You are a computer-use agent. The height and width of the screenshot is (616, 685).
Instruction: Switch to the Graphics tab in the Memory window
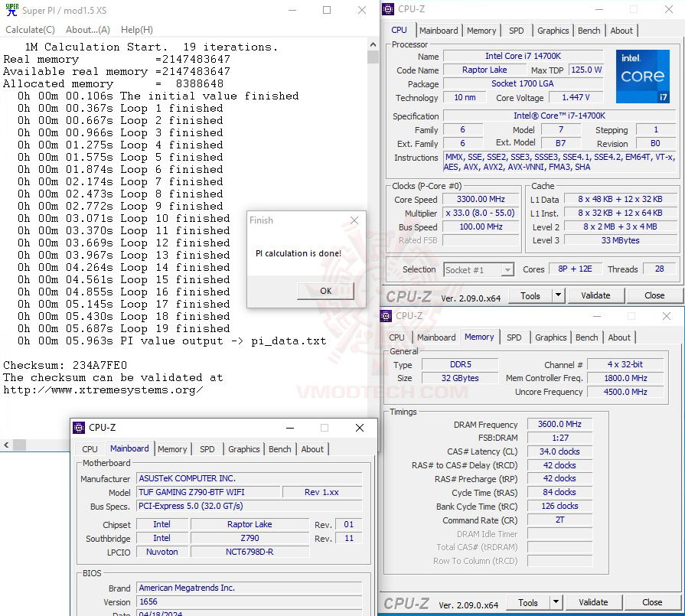[x=550, y=336]
